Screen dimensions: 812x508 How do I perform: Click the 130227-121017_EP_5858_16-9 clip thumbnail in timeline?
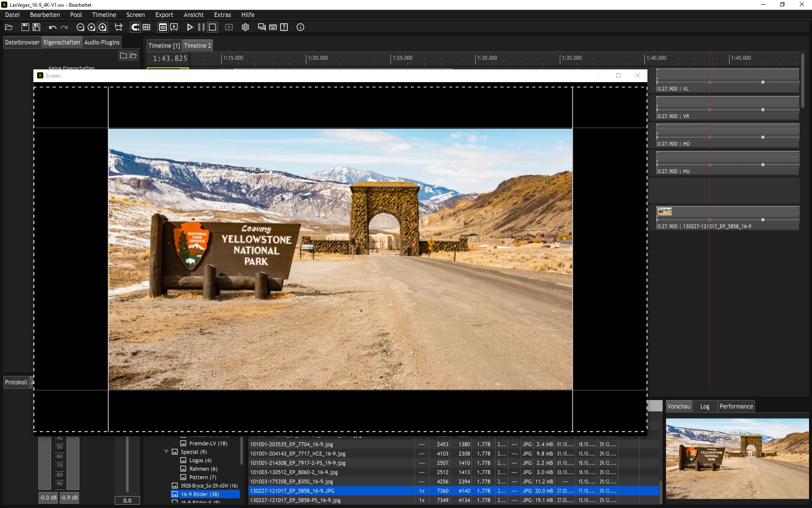coord(664,211)
